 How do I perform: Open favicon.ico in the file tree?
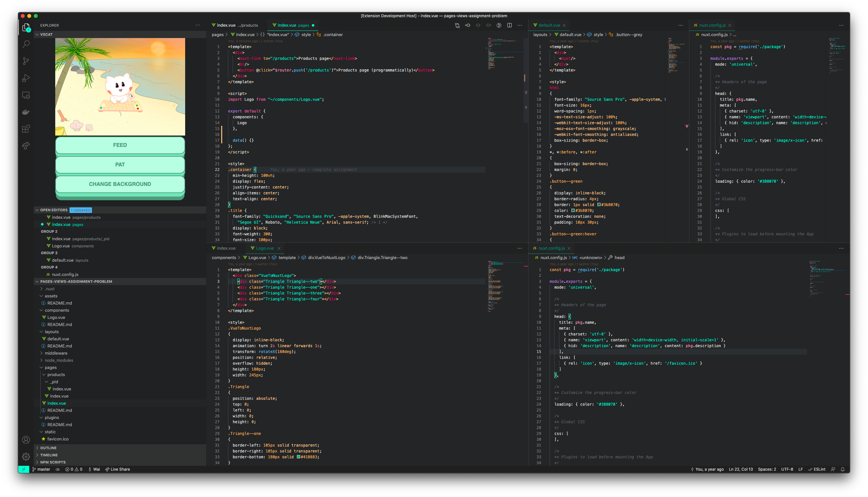(57, 439)
